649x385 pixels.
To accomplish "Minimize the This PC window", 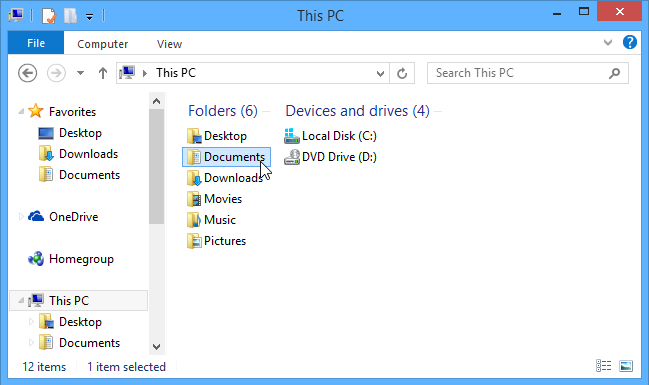I will click(x=557, y=14).
